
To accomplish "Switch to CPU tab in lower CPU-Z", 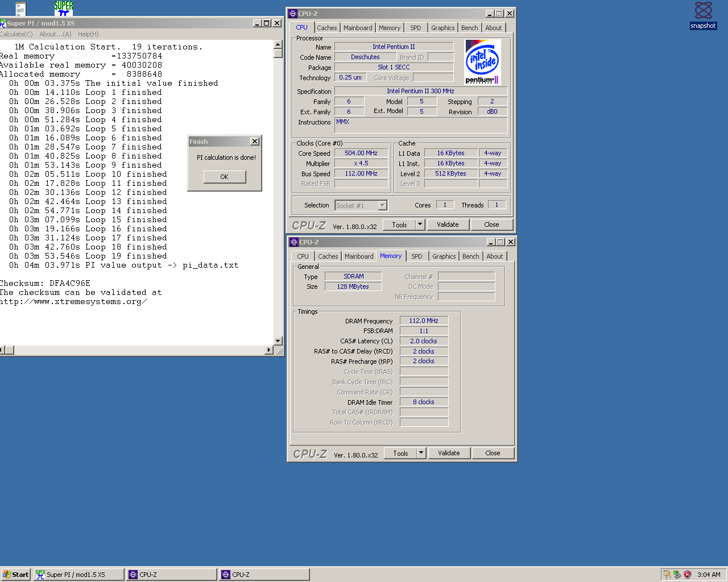I will pos(303,256).
